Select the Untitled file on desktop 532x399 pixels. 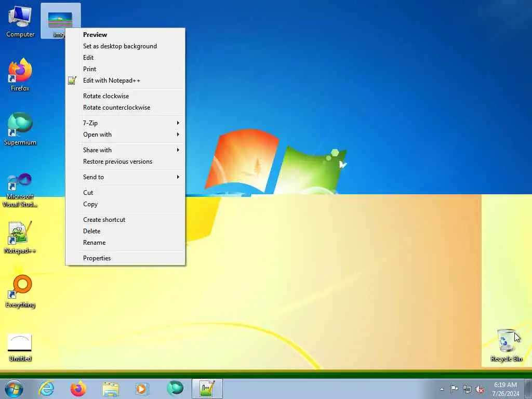[20, 347]
